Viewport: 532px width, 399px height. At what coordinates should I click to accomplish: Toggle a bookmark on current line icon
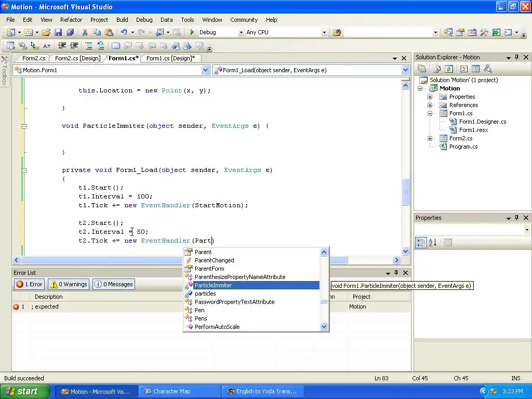(116, 46)
